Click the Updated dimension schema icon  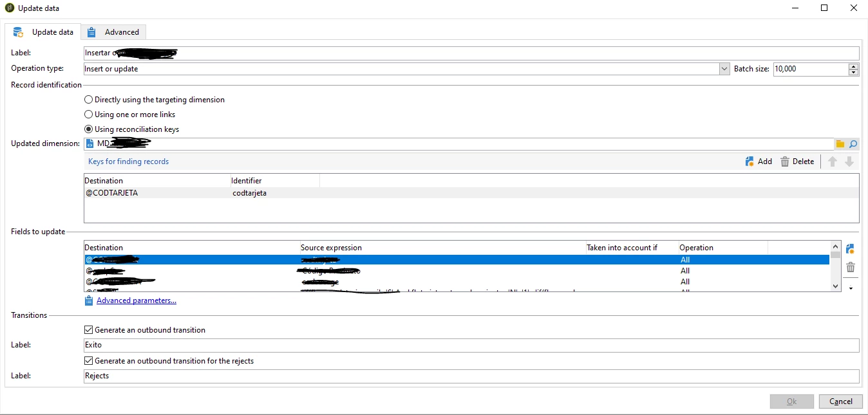(90, 144)
